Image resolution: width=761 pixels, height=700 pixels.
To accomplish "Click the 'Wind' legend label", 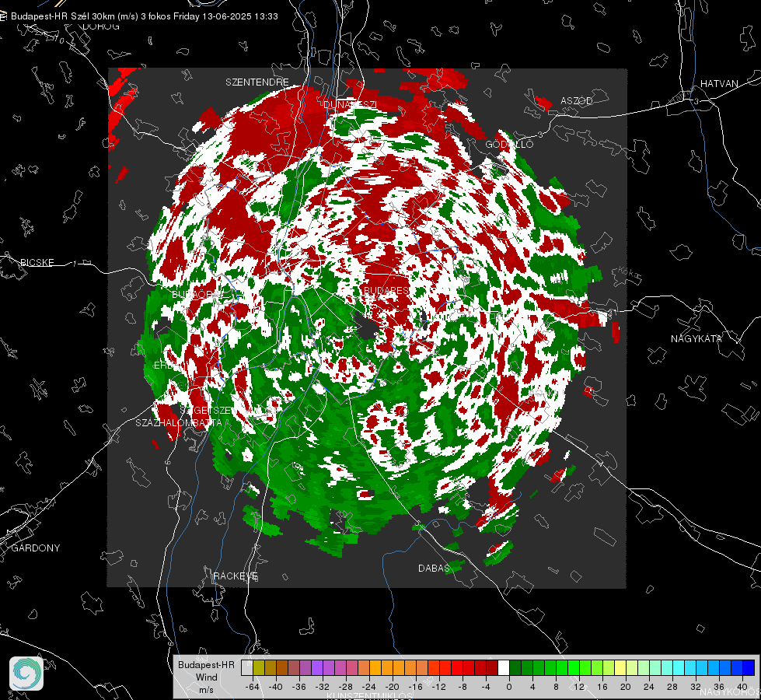I will tap(206, 677).
